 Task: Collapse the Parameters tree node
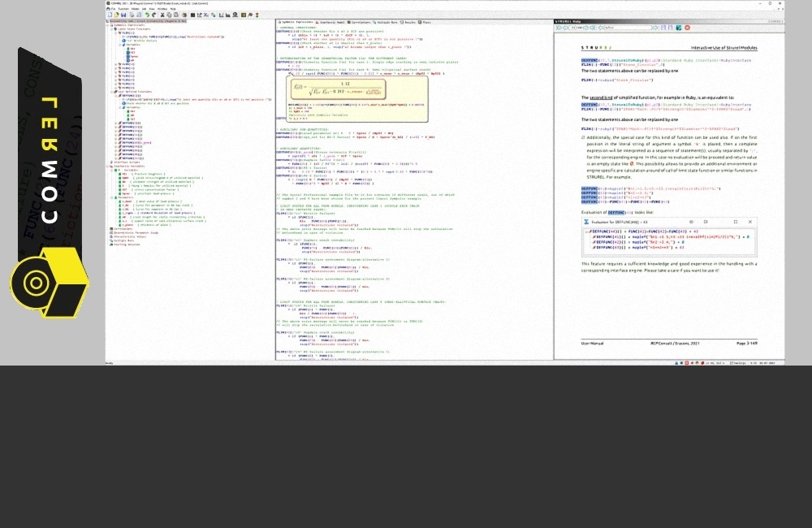click(x=111, y=197)
